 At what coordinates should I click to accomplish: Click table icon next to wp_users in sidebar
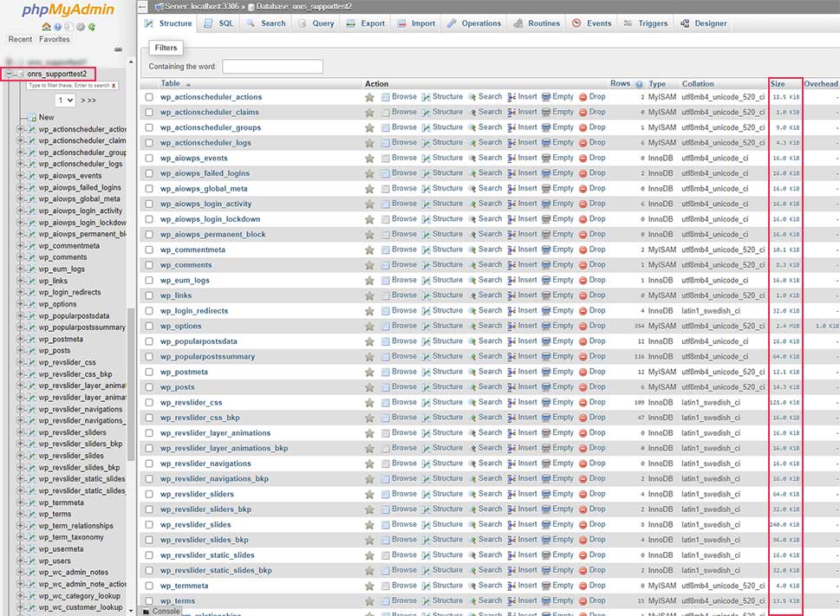pos(31,561)
